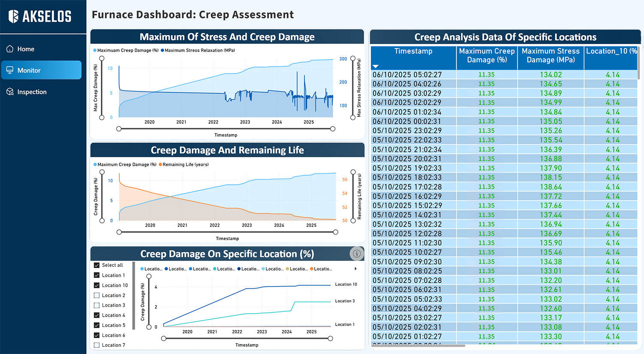
Task: Click the info icon on location chart
Action: (x=356, y=254)
